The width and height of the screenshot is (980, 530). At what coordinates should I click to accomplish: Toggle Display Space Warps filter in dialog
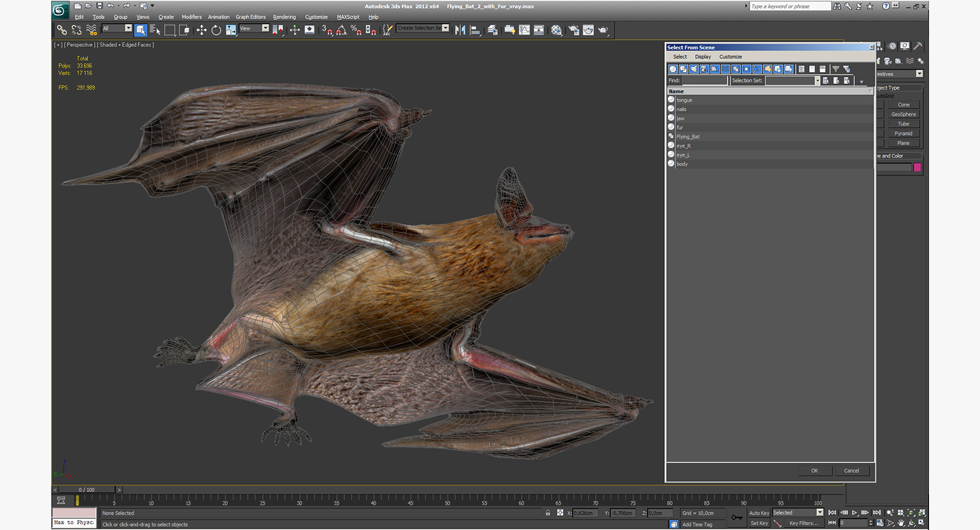726,69
